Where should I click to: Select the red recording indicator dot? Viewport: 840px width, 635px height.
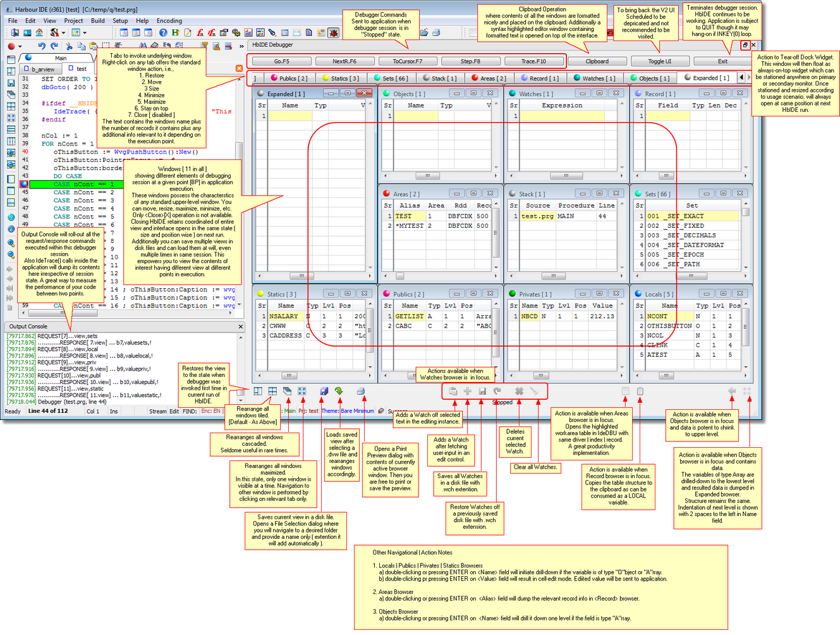click(11, 46)
